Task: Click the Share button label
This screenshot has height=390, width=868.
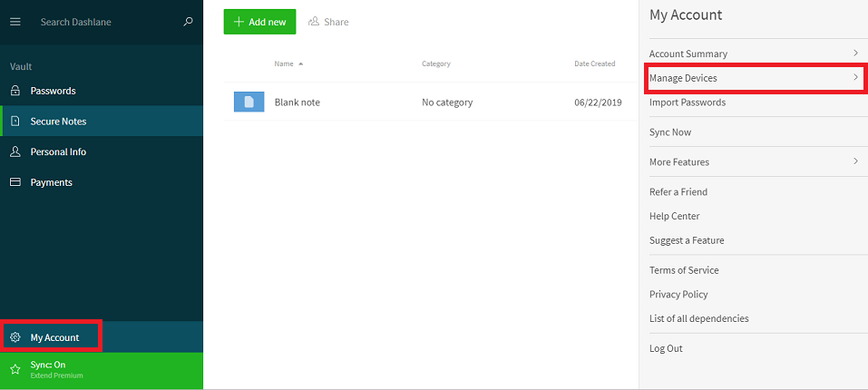Action: pos(336,22)
